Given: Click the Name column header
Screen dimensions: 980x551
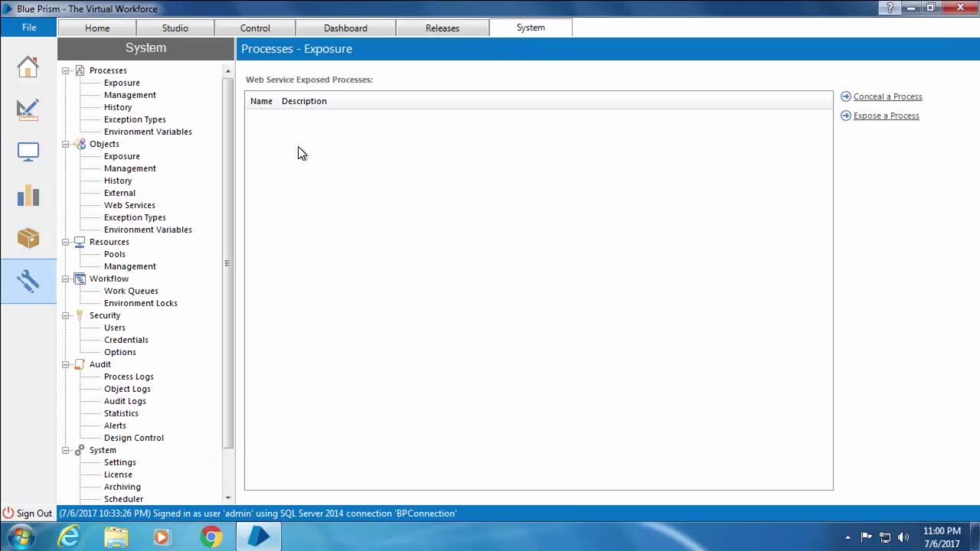Looking at the screenshot, I should [261, 101].
